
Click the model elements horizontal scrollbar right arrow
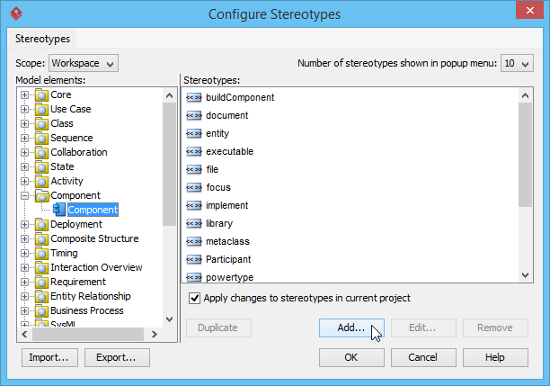pos(154,334)
